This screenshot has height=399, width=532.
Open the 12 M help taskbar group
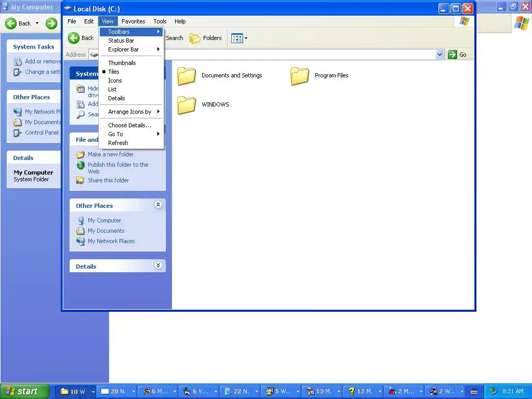click(x=363, y=392)
